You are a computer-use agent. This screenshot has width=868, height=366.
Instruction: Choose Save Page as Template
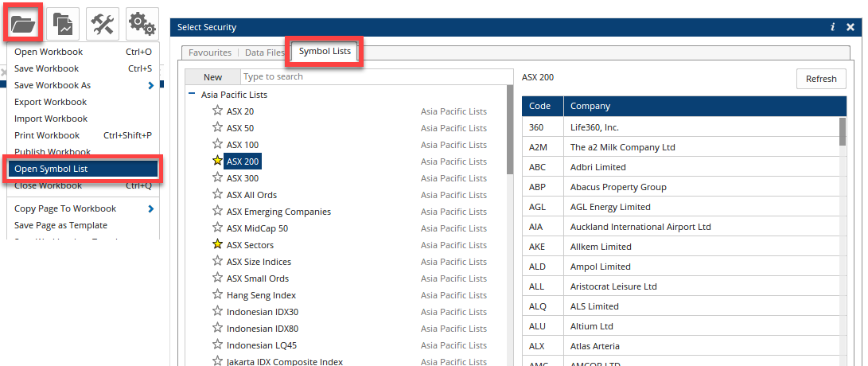pyautogui.click(x=83, y=225)
